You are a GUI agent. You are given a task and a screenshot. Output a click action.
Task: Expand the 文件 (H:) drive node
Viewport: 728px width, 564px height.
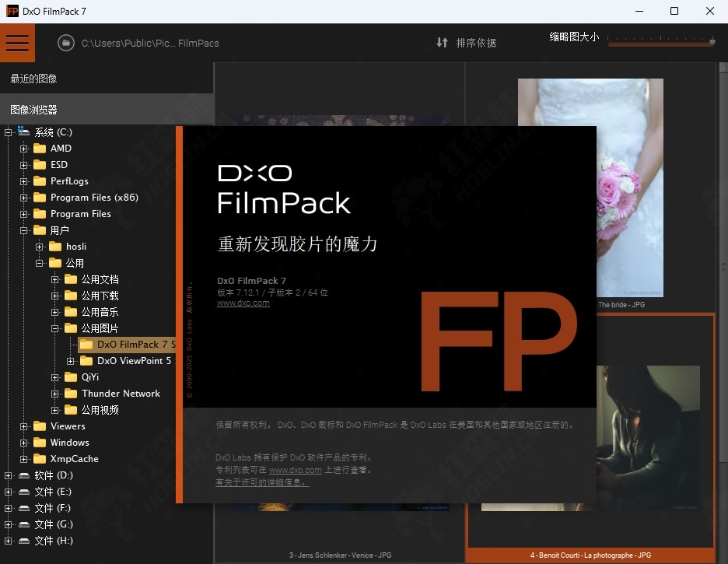click(x=8, y=541)
